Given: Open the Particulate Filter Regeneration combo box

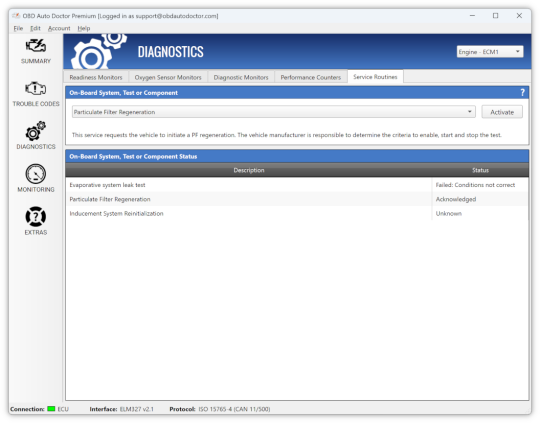Looking at the screenshot, I should (273, 112).
